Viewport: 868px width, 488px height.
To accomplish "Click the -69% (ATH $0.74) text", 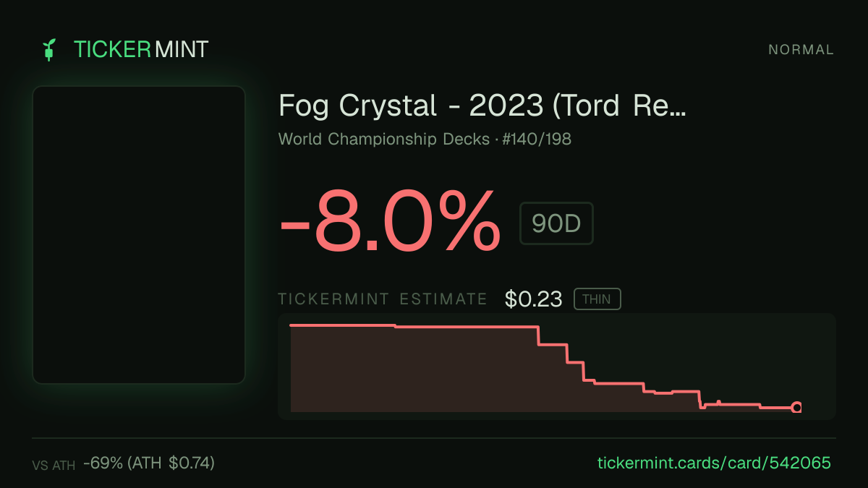I will tap(148, 463).
